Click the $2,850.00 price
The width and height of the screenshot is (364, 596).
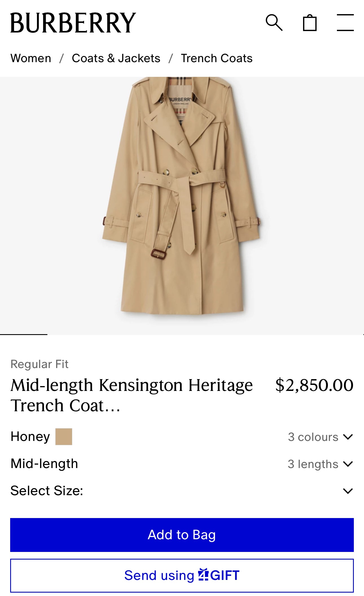[314, 385]
